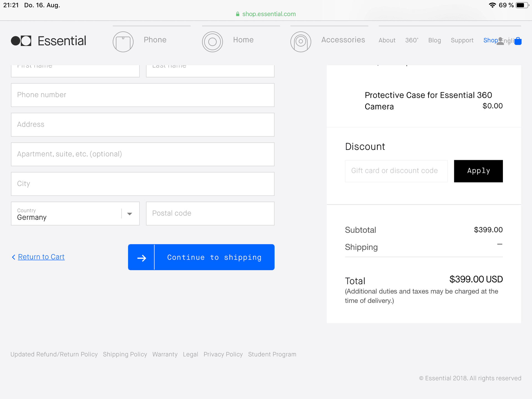Focus the First name field
The width and height of the screenshot is (532, 399).
pyautogui.click(x=75, y=71)
